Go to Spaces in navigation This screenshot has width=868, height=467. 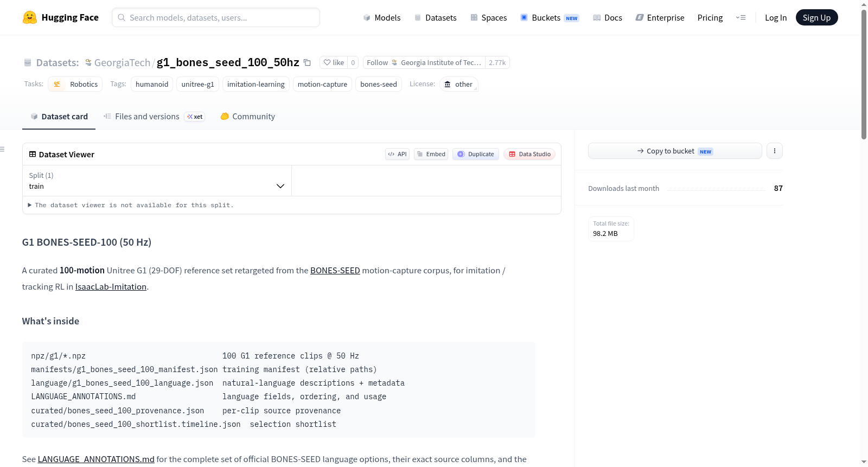[488, 17]
